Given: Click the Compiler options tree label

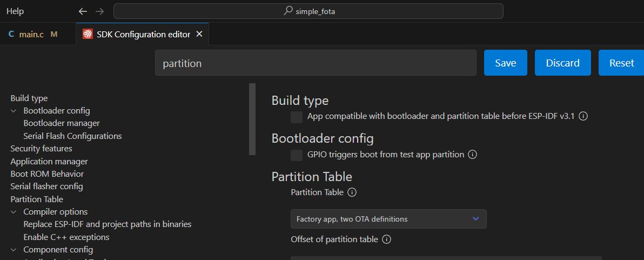Looking at the screenshot, I should [56, 212].
